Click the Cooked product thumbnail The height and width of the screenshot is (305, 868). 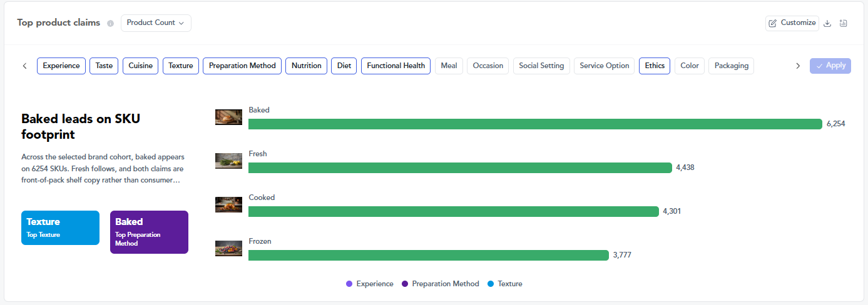[228, 205]
